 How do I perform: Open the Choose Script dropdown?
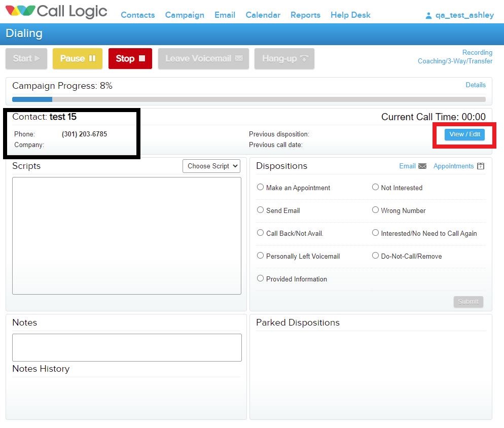point(212,166)
